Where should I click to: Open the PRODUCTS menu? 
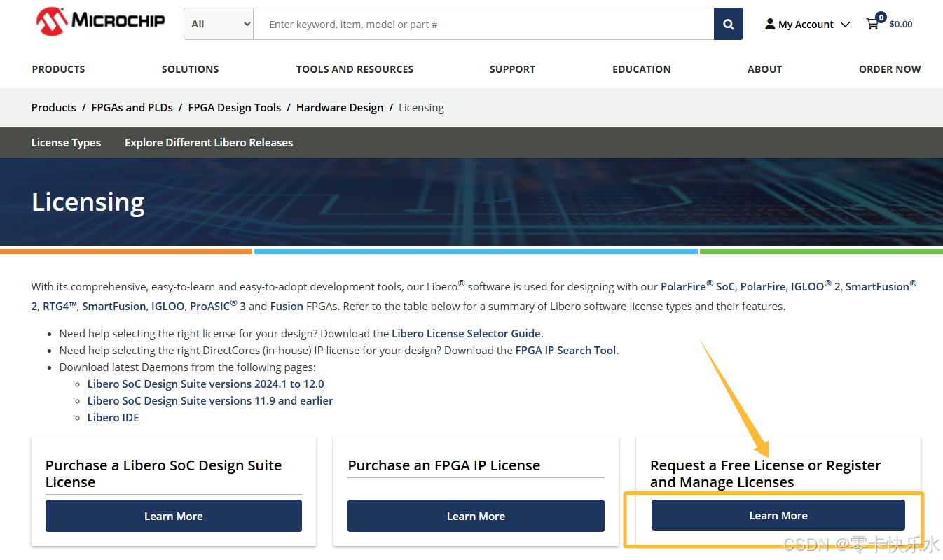59,69
